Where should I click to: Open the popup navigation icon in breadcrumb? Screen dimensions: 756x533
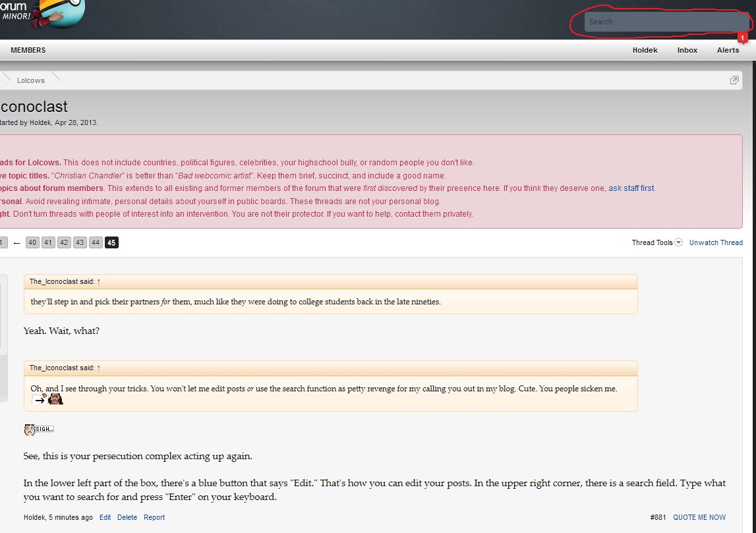[x=734, y=80]
